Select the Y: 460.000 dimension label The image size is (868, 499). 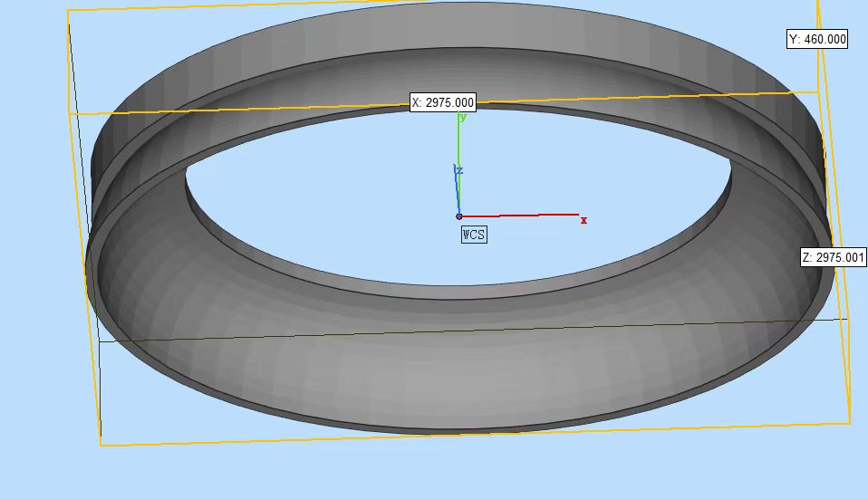pyautogui.click(x=816, y=39)
